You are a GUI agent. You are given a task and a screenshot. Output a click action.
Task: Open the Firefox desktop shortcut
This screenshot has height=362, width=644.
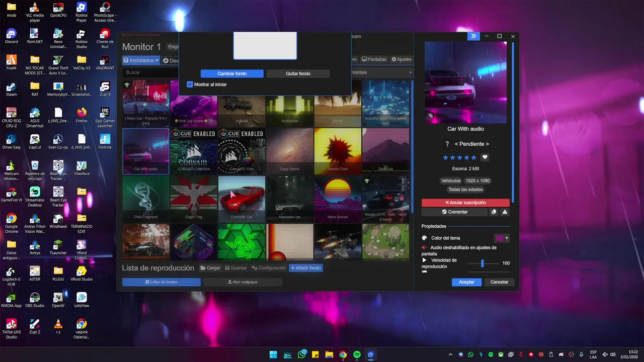[82, 116]
